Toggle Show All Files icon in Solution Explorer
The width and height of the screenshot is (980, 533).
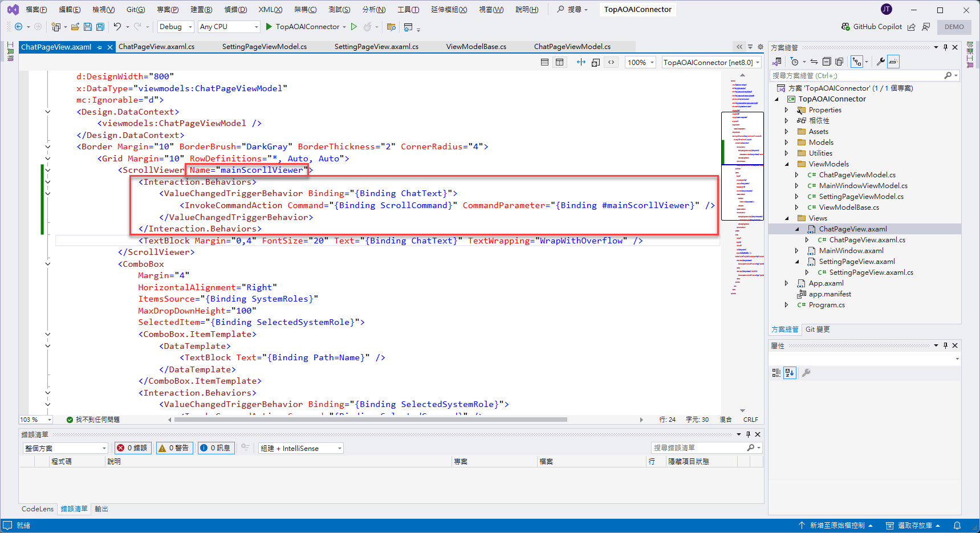click(x=839, y=62)
